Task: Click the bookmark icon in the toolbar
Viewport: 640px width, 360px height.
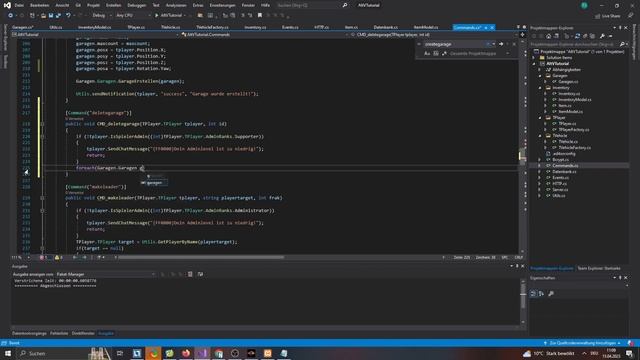Action: (260, 16)
